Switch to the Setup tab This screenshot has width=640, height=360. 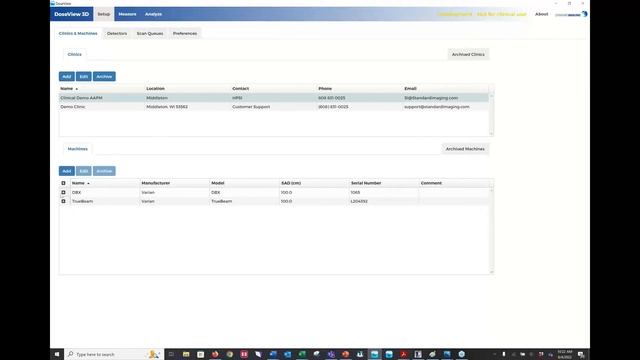(104, 14)
